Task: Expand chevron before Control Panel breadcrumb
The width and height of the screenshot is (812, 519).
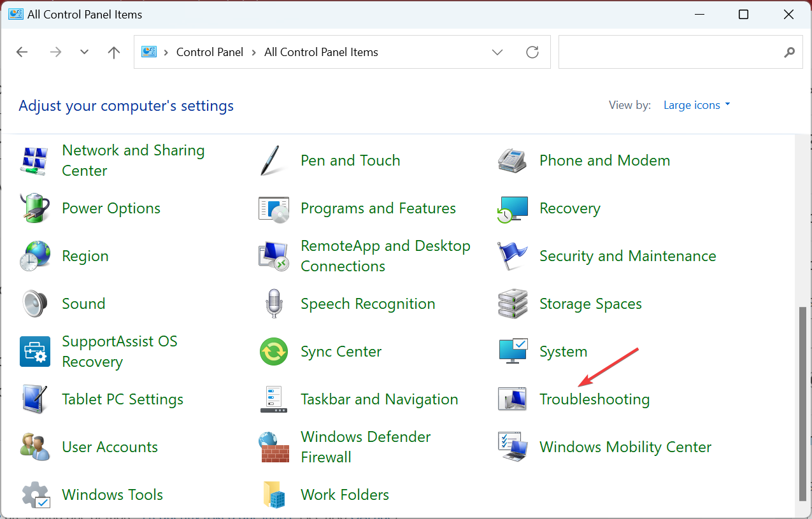Action: (x=166, y=52)
